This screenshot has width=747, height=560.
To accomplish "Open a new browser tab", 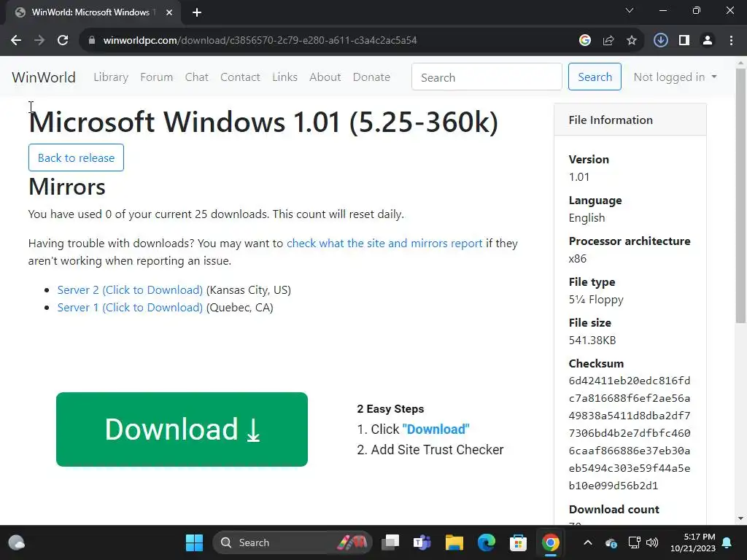I will (197, 12).
